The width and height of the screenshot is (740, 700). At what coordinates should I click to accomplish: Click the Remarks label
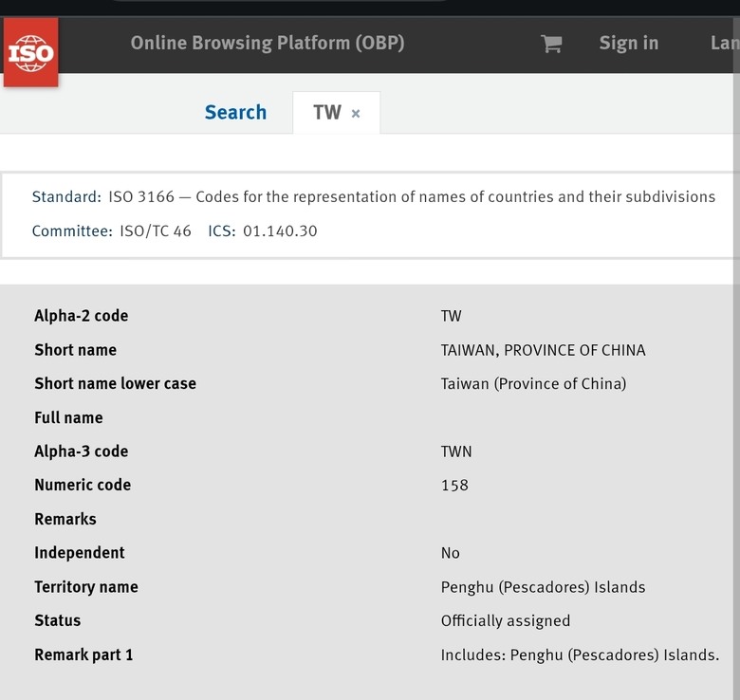pos(65,519)
